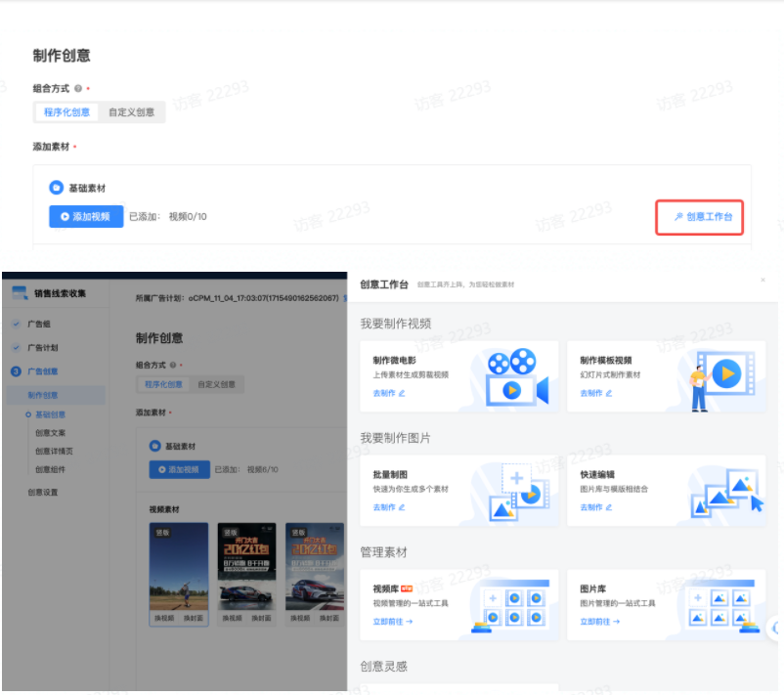
Task: Switch on 自定义创意 mode
Action: [x=132, y=111]
